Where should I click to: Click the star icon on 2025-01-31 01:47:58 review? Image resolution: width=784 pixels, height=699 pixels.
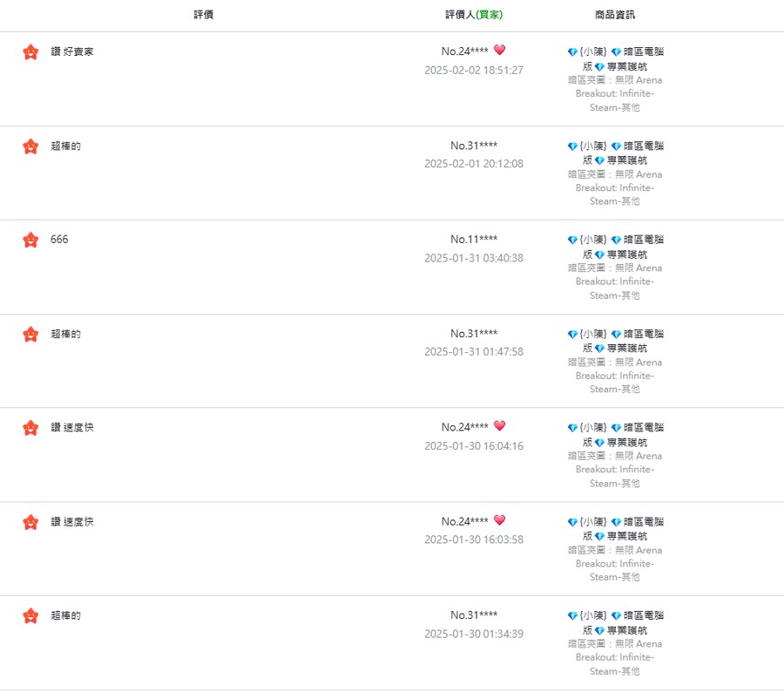point(30,334)
